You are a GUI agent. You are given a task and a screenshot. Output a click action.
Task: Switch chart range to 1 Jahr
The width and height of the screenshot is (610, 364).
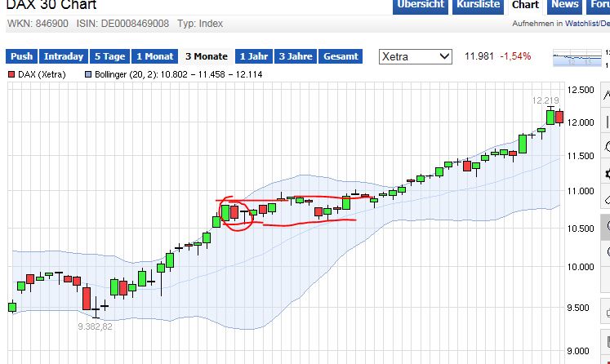point(254,56)
